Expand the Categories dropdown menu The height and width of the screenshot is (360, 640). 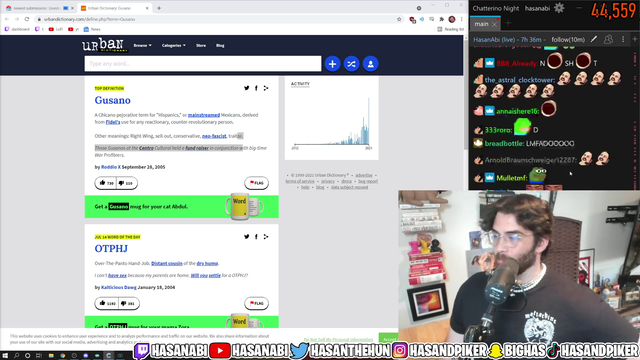tap(173, 45)
